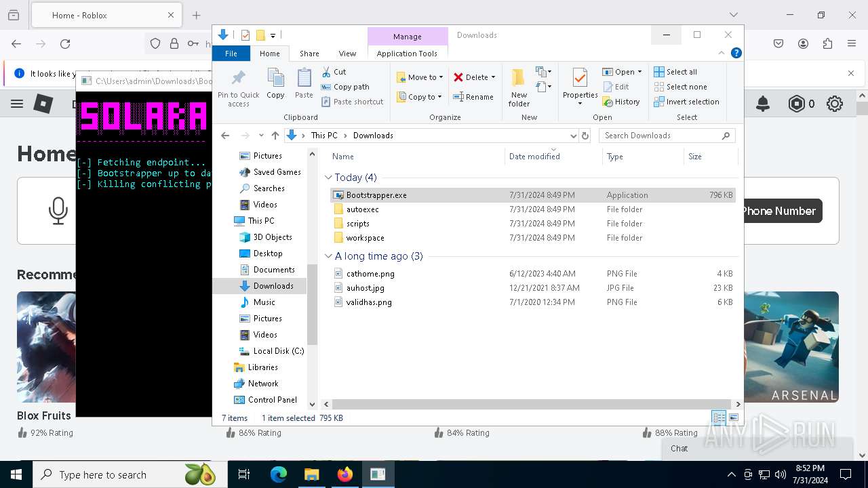Open Copy to dropdown
This screenshot has width=868, height=488.
420,97
